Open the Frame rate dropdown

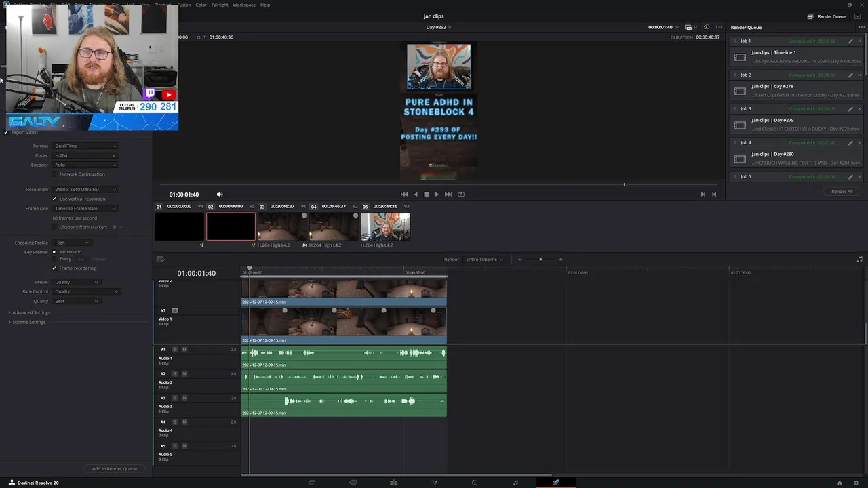click(85, 208)
